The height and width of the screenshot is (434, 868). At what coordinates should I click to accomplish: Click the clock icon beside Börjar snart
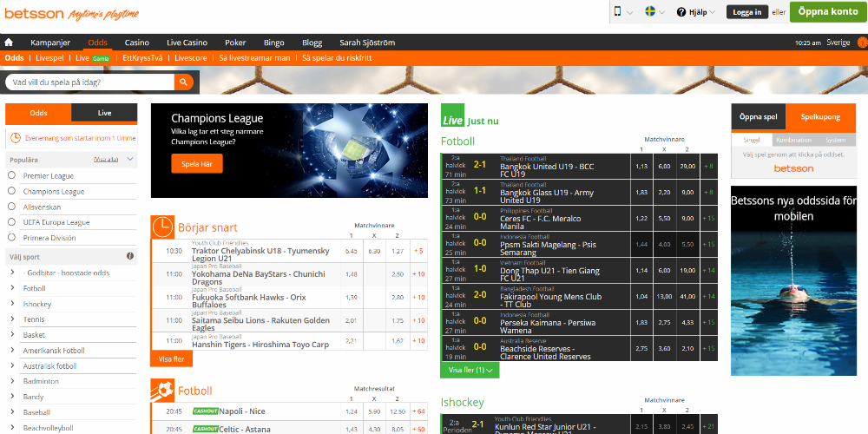point(162,227)
